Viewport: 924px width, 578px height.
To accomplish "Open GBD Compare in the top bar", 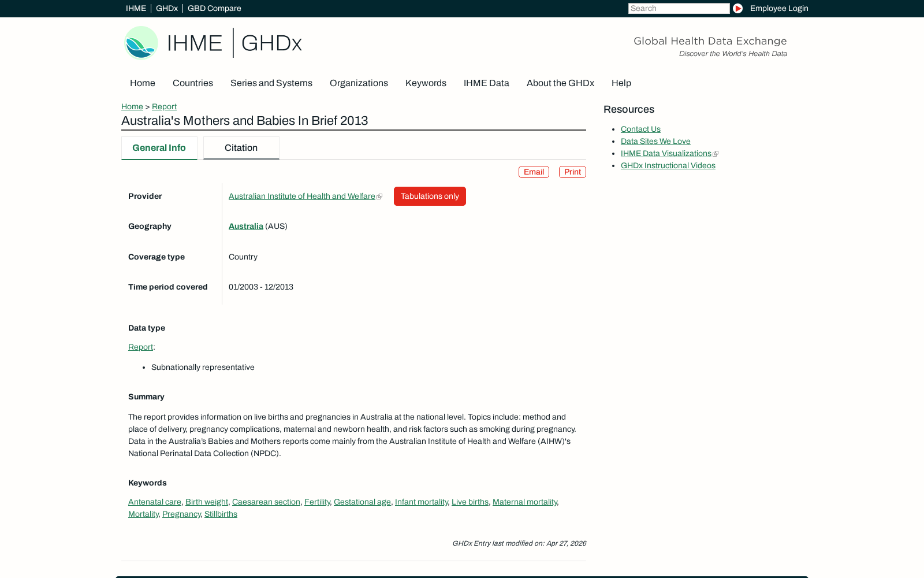I will 214,8.
